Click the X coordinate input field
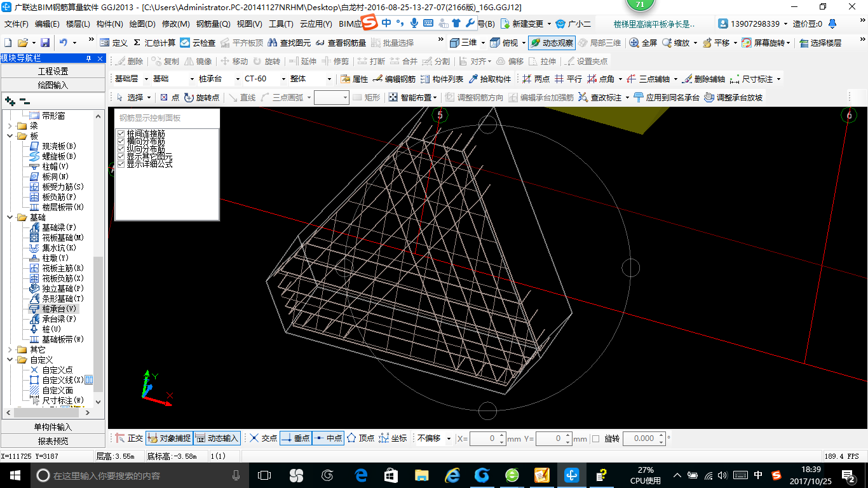 [x=487, y=438]
